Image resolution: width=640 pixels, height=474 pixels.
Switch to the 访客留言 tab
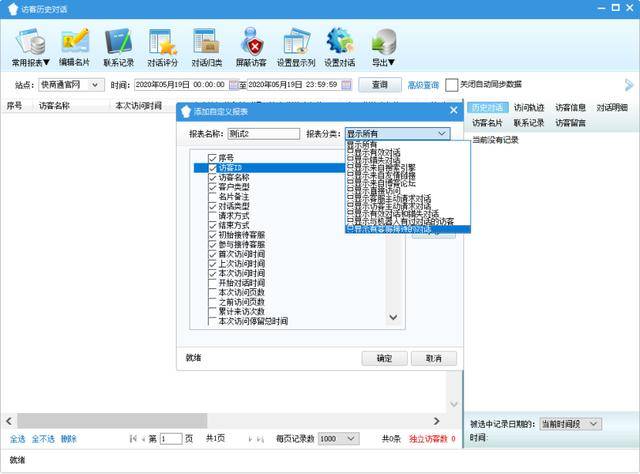570,123
